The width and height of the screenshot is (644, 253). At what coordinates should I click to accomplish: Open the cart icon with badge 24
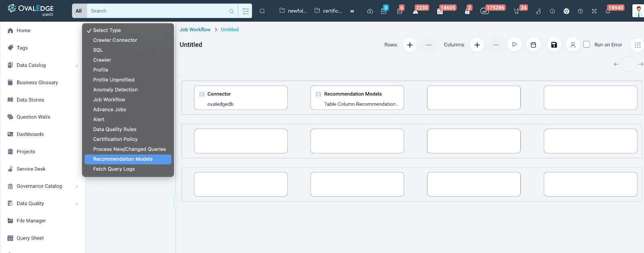[x=516, y=10]
